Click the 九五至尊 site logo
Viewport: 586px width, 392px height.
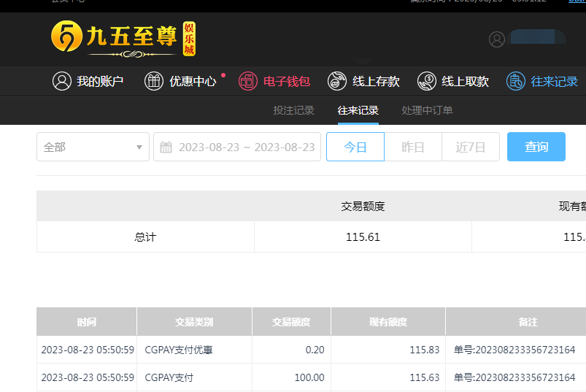point(123,39)
